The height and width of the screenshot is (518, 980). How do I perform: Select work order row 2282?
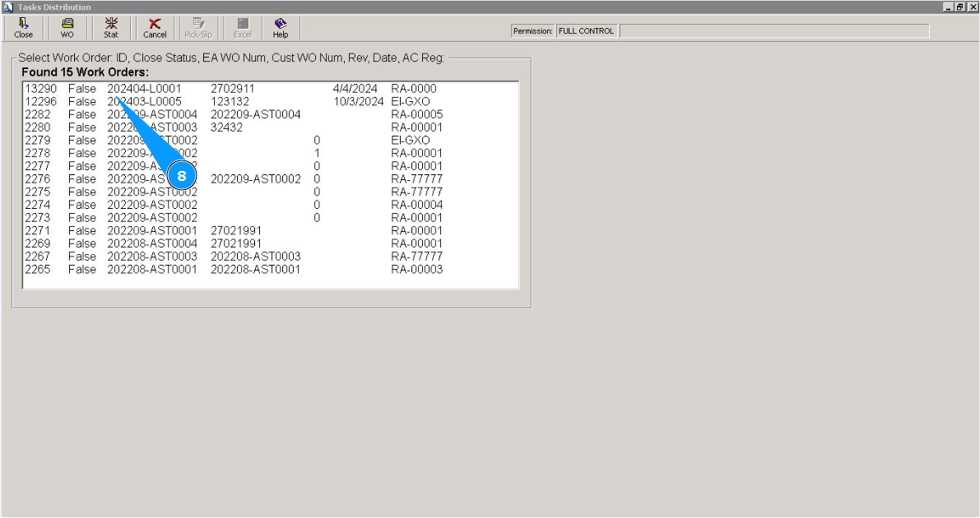coord(270,114)
